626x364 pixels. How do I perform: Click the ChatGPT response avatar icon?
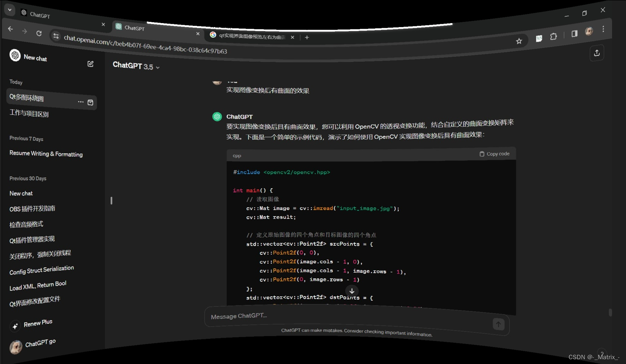click(x=217, y=117)
